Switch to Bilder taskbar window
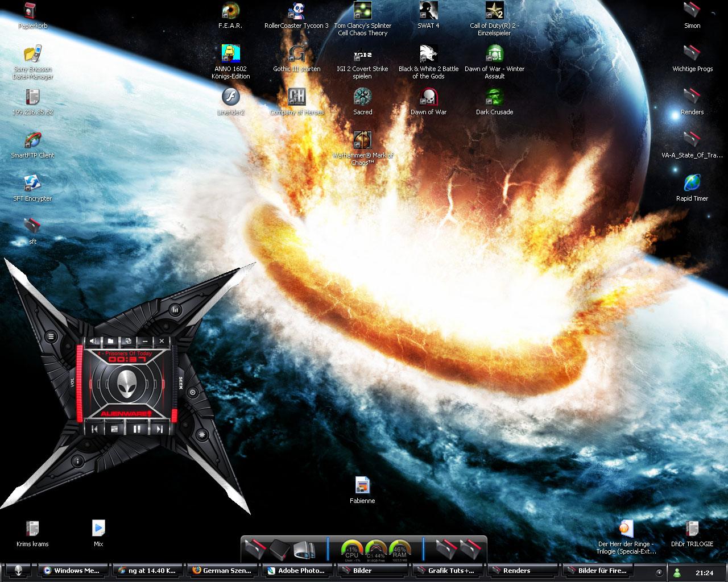The height and width of the screenshot is (582, 728). 372,571
